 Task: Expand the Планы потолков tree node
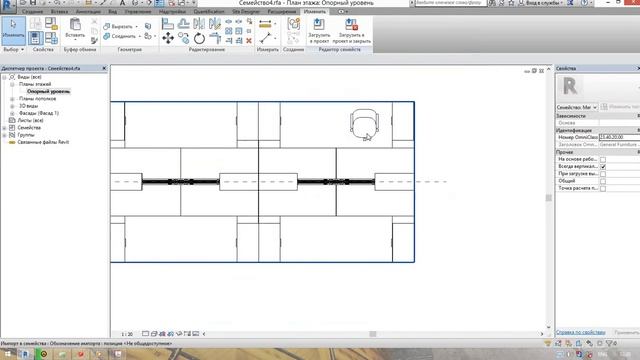(12, 99)
